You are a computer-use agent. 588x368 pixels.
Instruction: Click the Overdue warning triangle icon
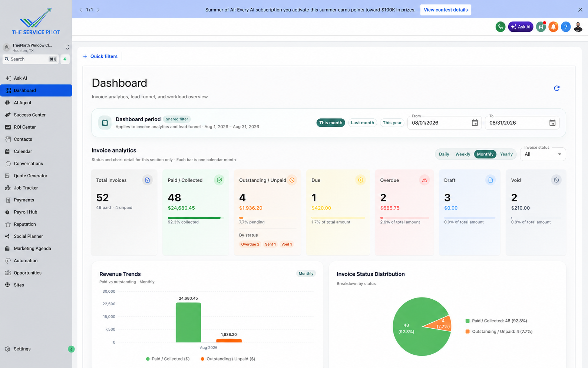425,180
